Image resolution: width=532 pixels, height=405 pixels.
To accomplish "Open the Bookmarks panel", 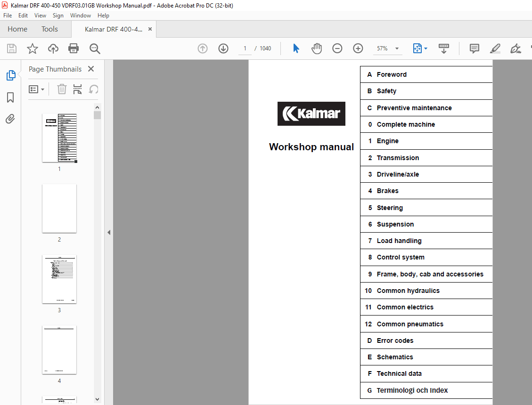I will [x=10, y=97].
